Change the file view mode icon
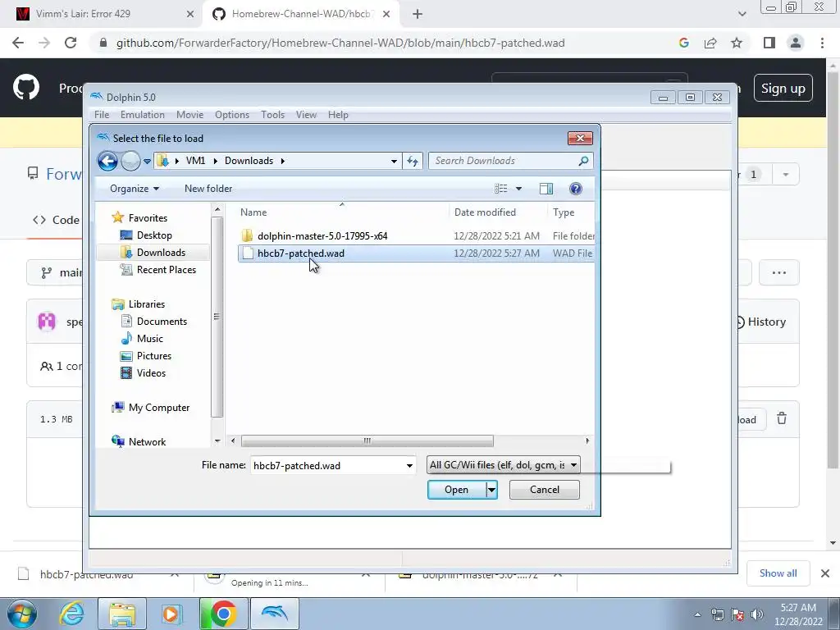The width and height of the screenshot is (840, 630). pos(501,189)
